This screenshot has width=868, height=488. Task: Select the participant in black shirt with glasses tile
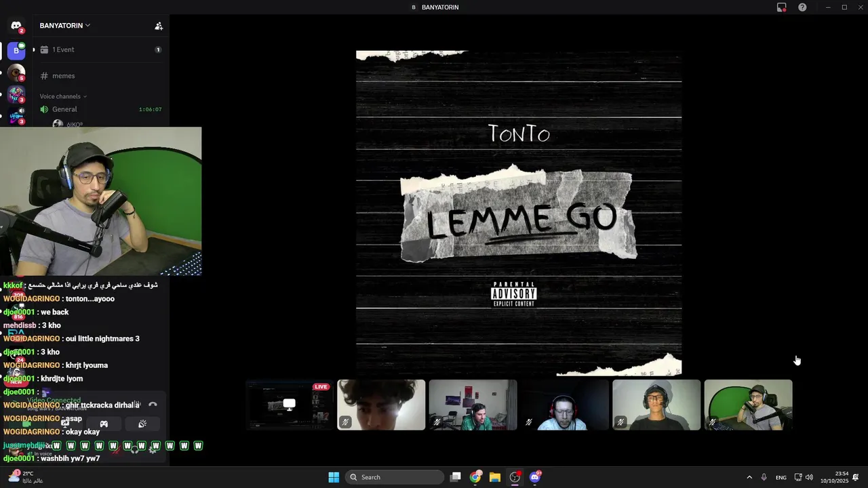click(656, 405)
